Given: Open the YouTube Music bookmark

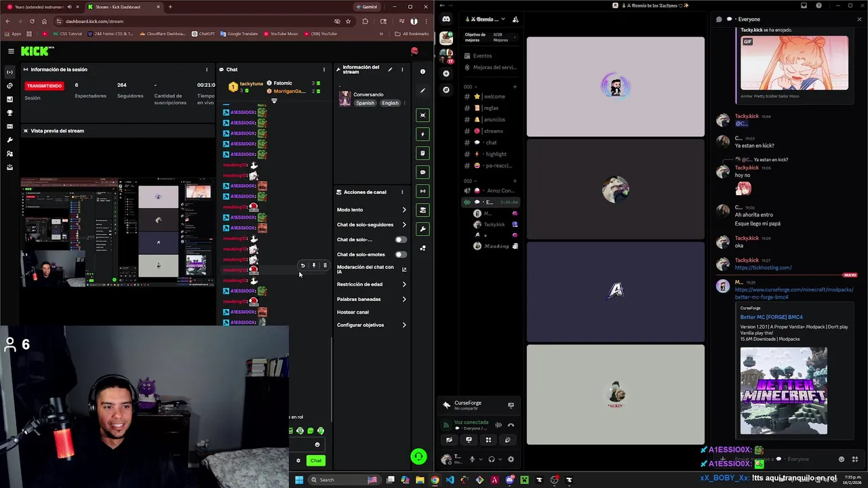Looking at the screenshot, I should click(281, 33).
